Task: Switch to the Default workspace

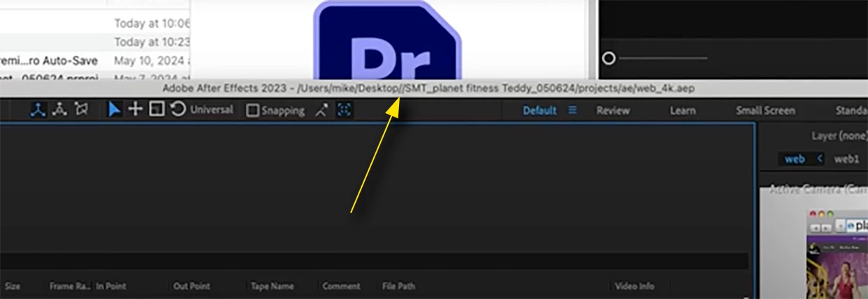Action: [540, 110]
